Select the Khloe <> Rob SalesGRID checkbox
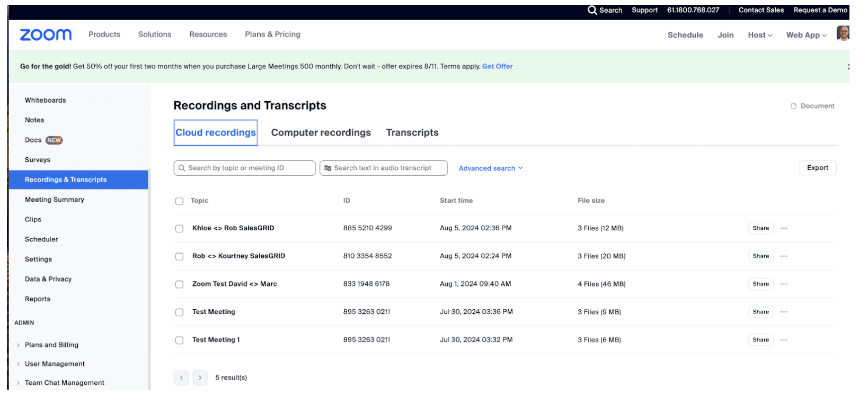 click(x=179, y=229)
